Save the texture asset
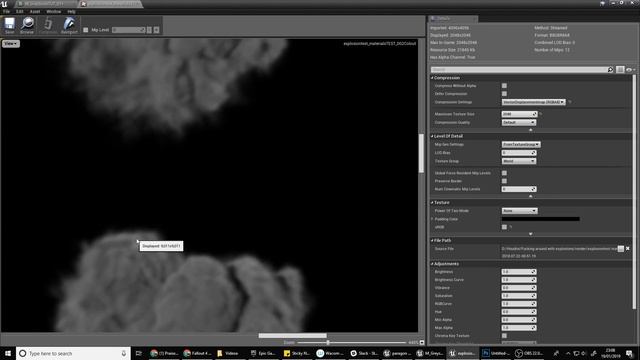 coord(9,25)
